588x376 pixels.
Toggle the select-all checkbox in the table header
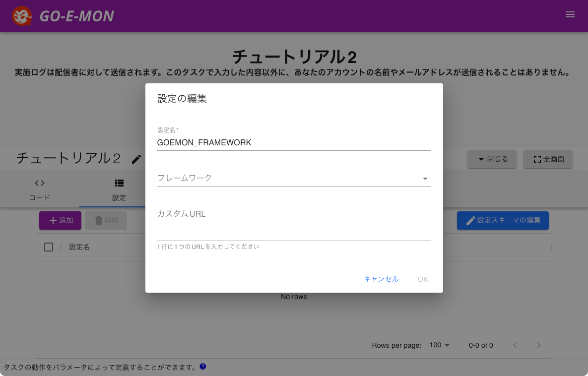coord(48,247)
